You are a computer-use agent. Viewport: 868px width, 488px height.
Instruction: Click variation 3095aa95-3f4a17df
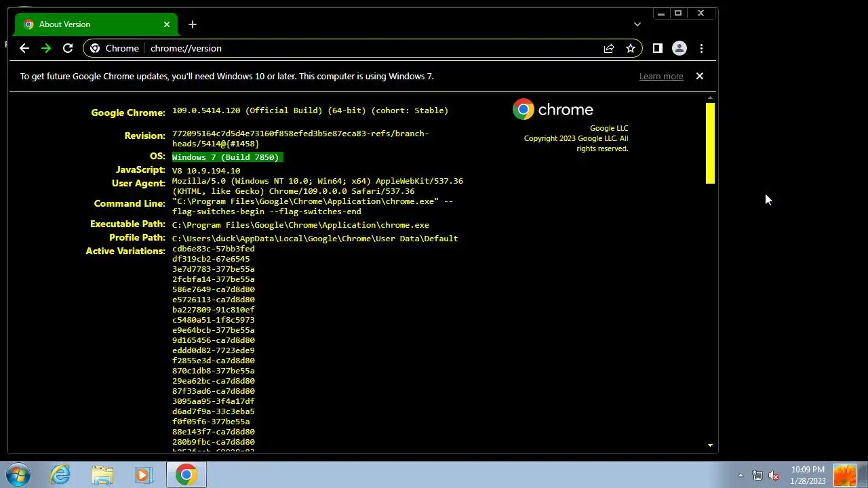pyautogui.click(x=214, y=401)
